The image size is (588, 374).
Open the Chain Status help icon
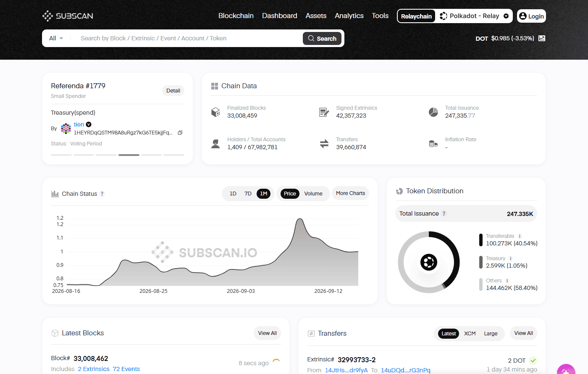[x=102, y=194]
